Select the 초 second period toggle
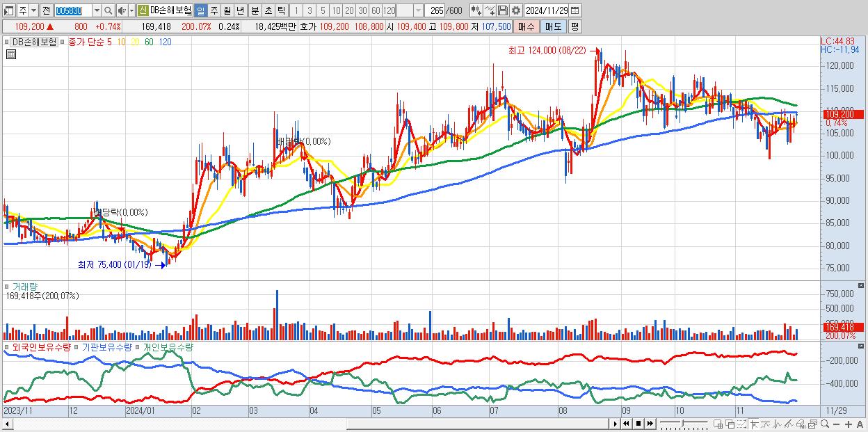 pos(267,10)
